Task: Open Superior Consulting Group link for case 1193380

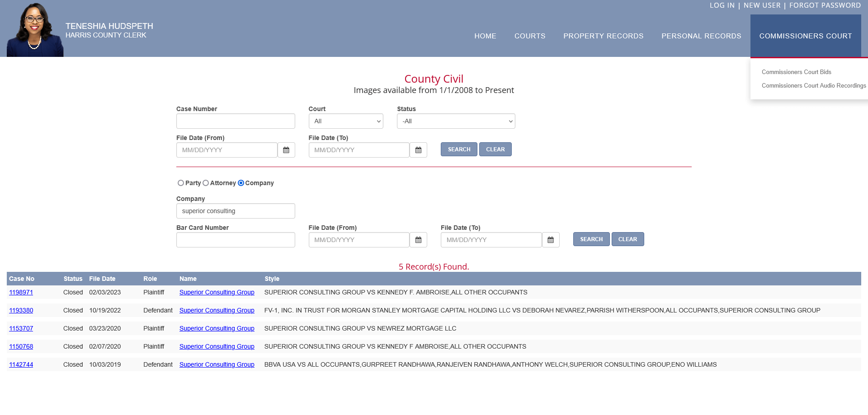Action: click(217, 310)
